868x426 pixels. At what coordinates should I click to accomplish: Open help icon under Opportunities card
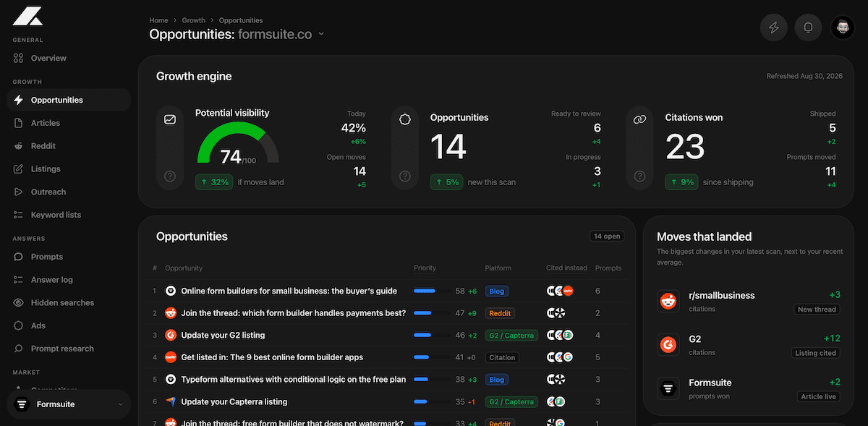click(x=405, y=176)
